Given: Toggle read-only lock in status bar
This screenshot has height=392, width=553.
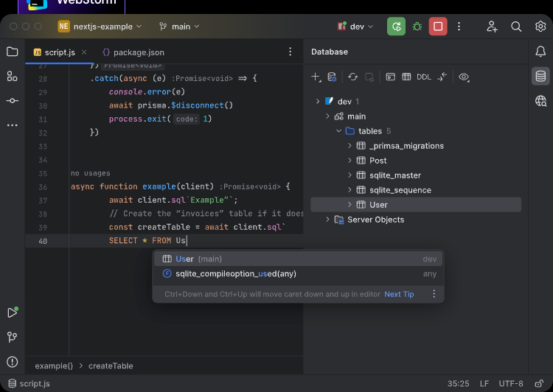Looking at the screenshot, I should click(538, 384).
